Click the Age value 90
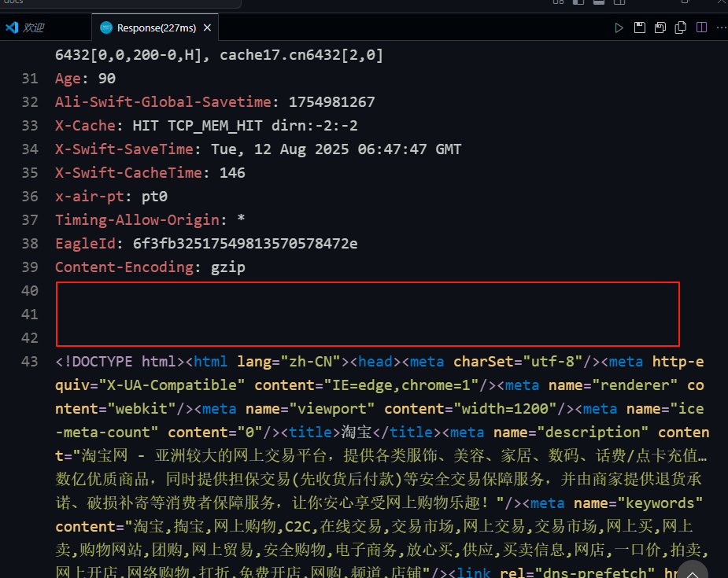Screen dimensions: 728x578 (107, 79)
